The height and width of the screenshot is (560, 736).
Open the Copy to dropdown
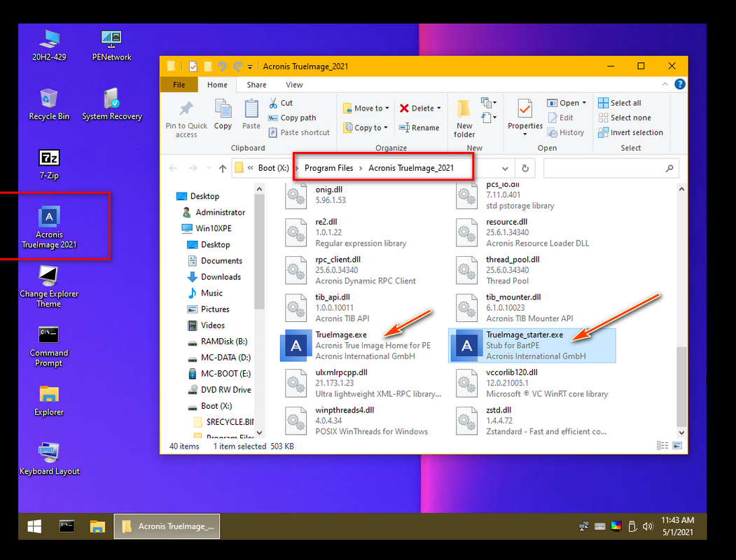366,127
